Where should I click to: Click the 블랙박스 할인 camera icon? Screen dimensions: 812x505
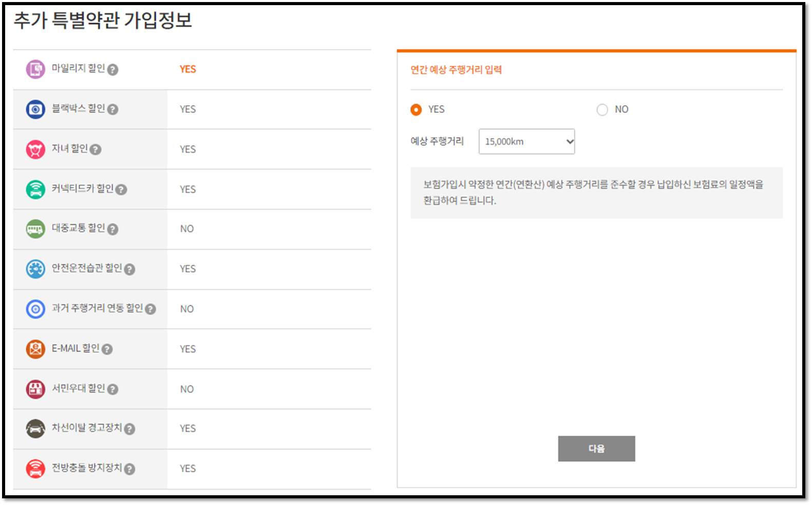(x=35, y=109)
